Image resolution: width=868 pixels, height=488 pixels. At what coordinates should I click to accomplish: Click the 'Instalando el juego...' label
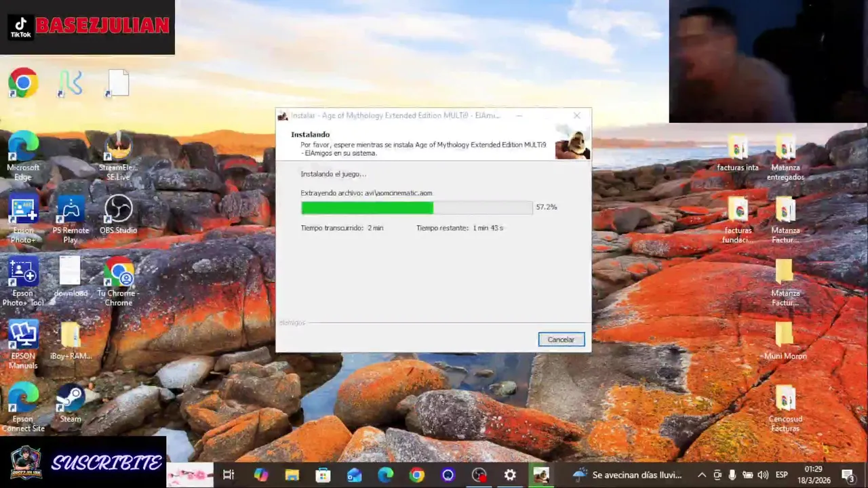pyautogui.click(x=333, y=174)
